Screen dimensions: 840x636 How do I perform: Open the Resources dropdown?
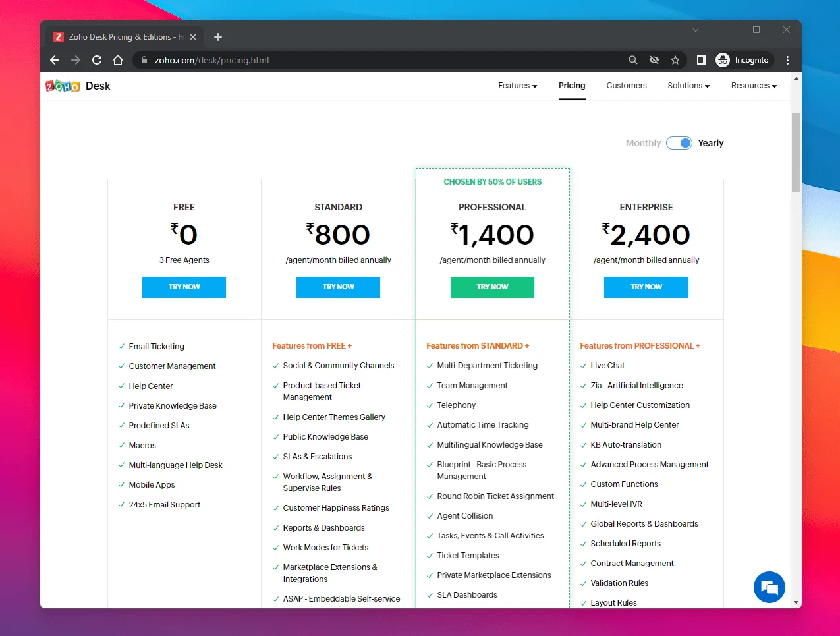click(x=753, y=86)
